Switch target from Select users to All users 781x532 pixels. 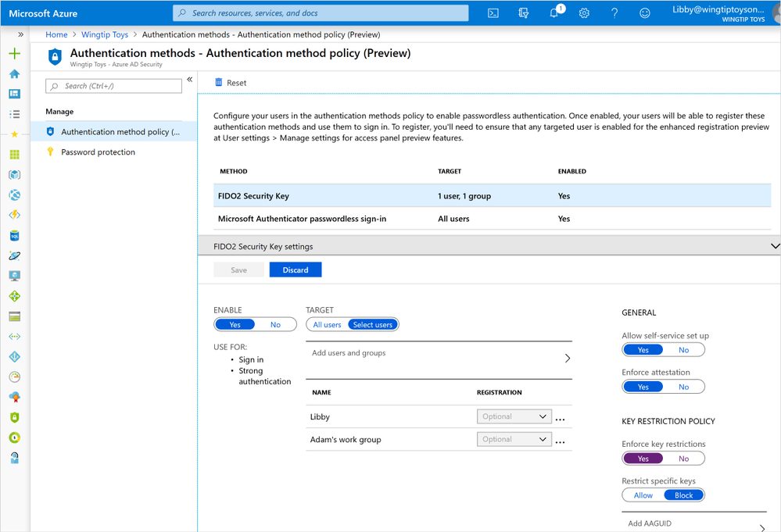tap(327, 324)
